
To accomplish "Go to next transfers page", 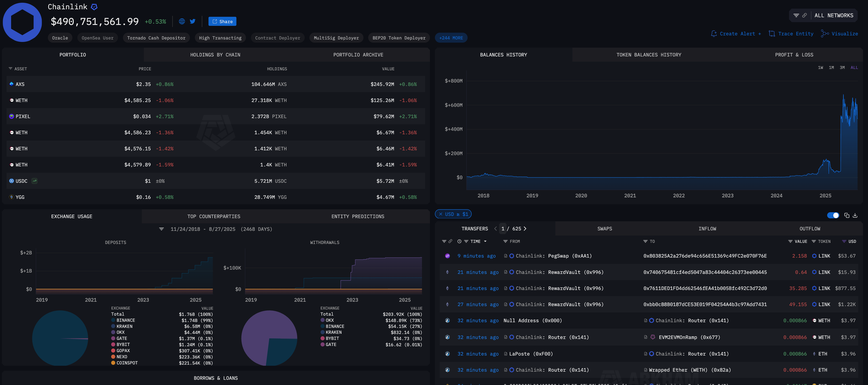I will pos(525,228).
